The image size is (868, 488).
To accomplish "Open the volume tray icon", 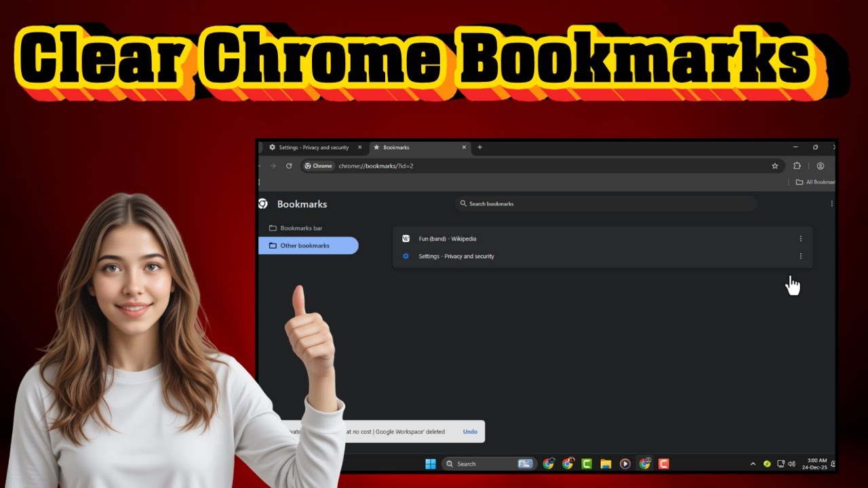I will tap(791, 464).
